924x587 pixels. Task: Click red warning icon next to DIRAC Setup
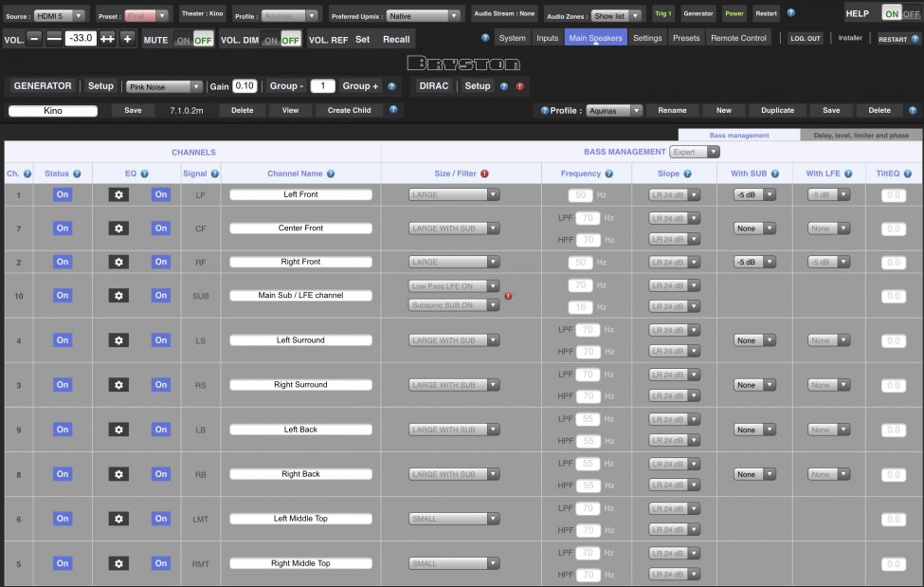[519, 86]
